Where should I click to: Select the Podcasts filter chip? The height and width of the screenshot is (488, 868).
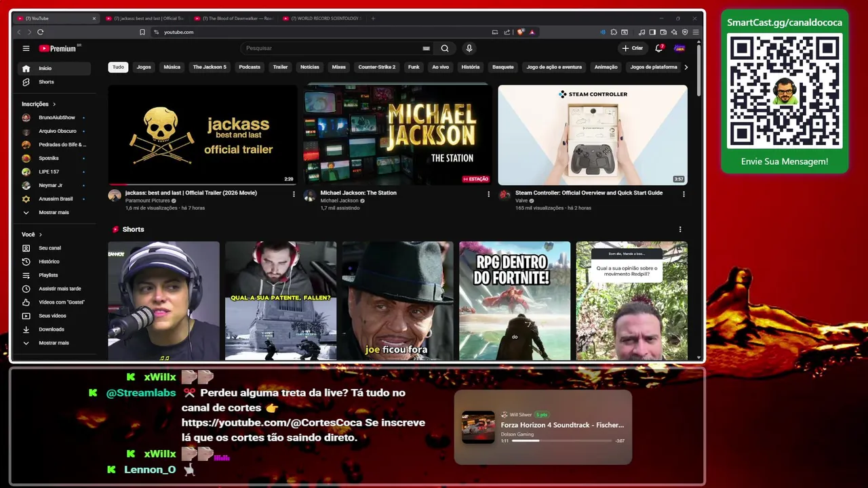click(250, 67)
